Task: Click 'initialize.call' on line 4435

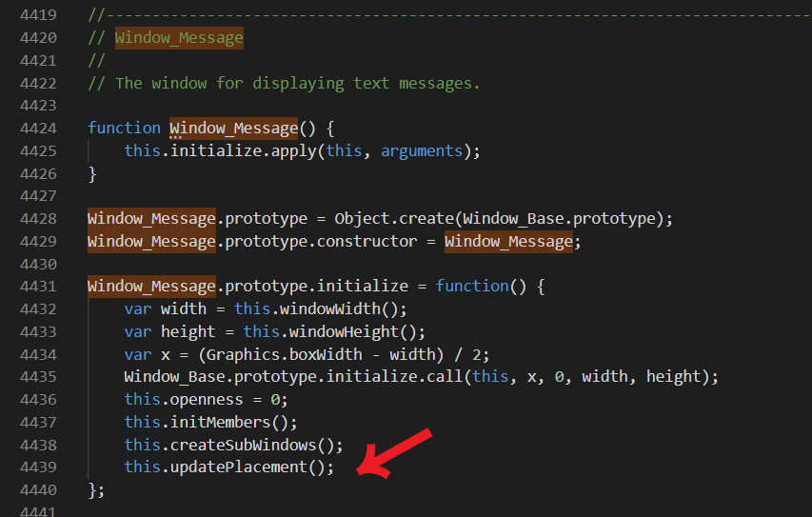Action: [394, 377]
